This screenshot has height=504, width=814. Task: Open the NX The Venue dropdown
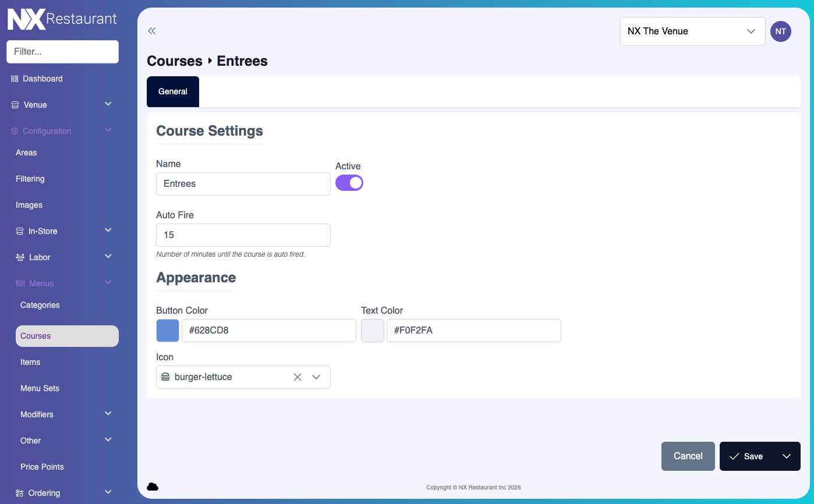pos(692,31)
